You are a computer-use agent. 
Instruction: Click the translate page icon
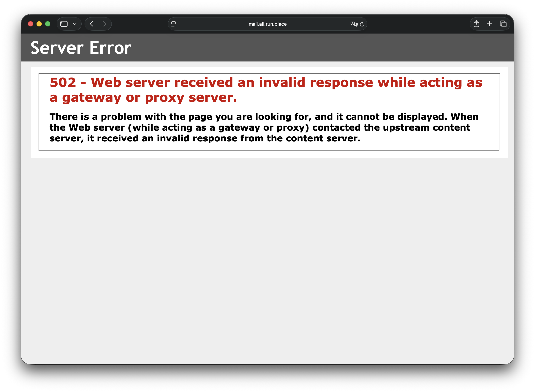pos(354,24)
